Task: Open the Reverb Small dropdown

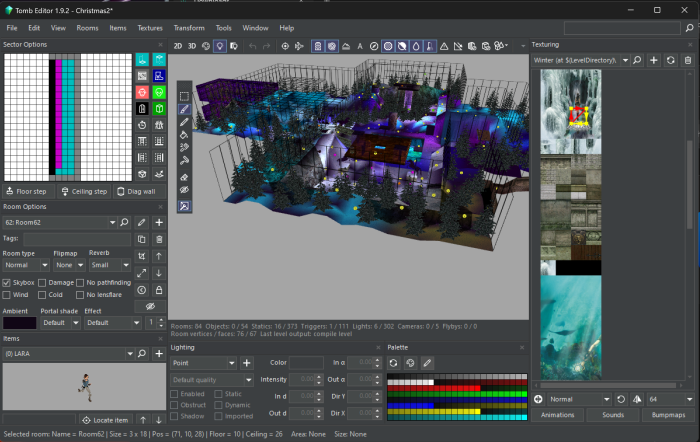Action: click(x=109, y=265)
